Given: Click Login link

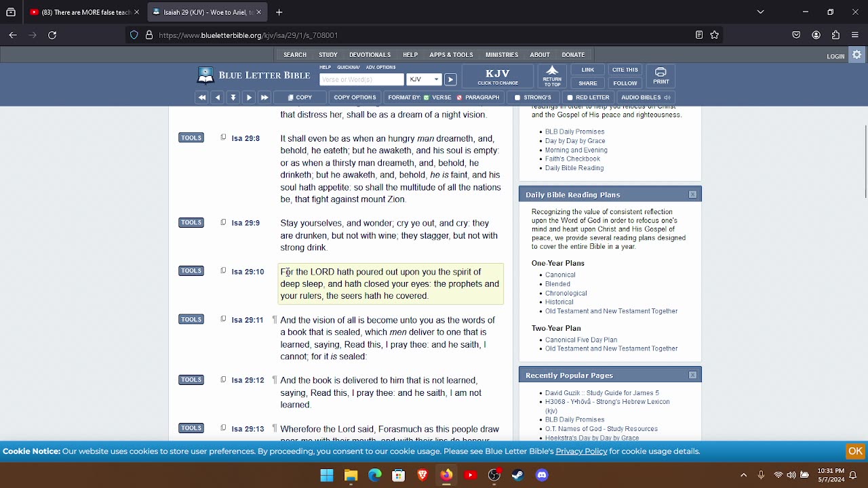Looking at the screenshot, I should click(x=835, y=56).
